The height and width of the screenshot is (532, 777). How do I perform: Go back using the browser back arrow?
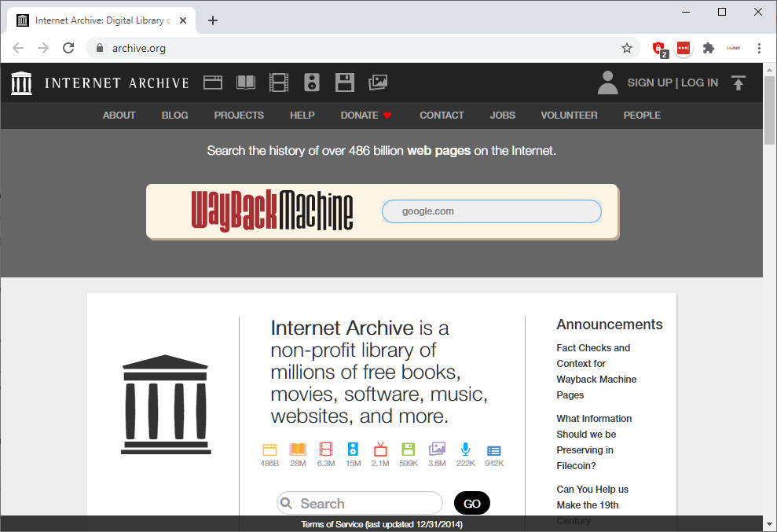coord(18,48)
